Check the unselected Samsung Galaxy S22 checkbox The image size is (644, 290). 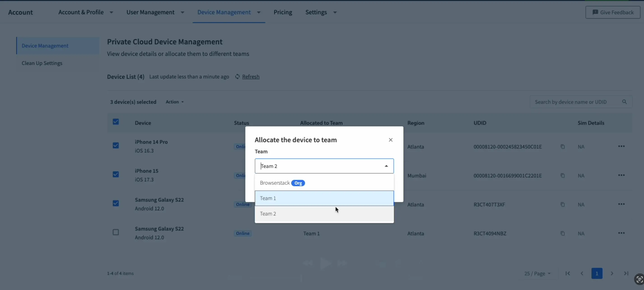[116, 232]
